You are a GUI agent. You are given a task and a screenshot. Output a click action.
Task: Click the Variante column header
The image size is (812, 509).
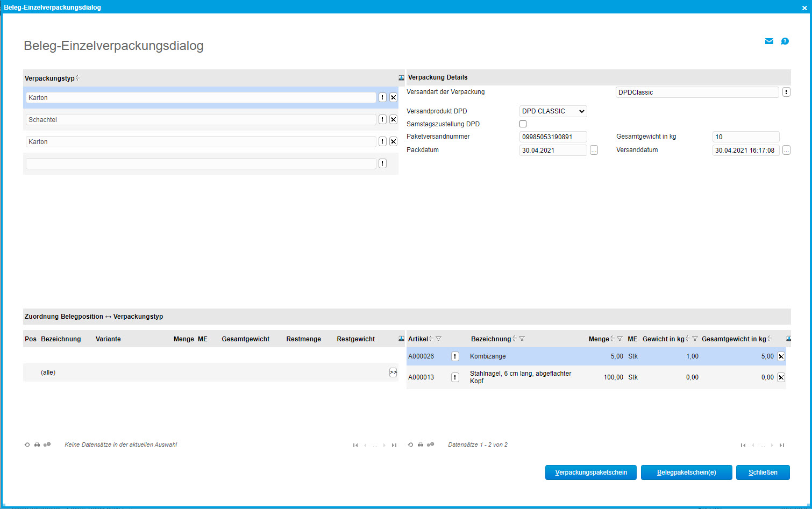tap(108, 339)
